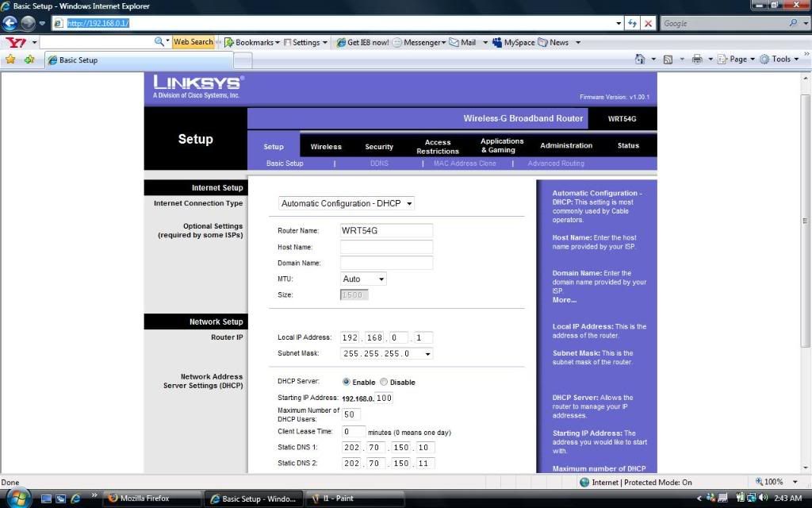This screenshot has width=812, height=508.
Task: Click the Client Lease Time field
Action: pos(353,431)
